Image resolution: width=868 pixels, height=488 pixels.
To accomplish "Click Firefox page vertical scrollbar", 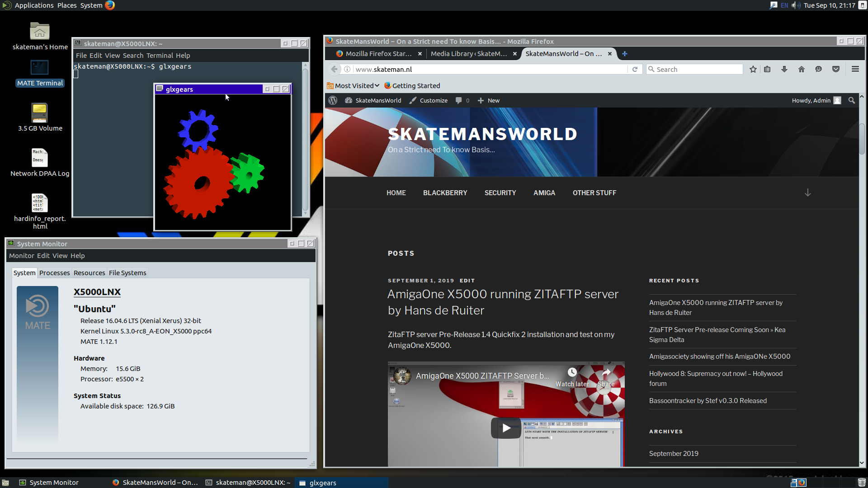I will [862, 140].
